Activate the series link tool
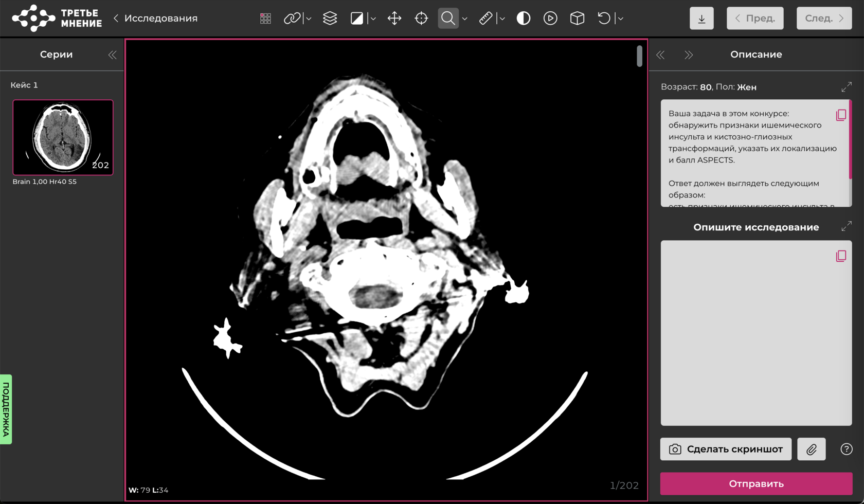Viewport: 864px width, 504px height. [292, 19]
